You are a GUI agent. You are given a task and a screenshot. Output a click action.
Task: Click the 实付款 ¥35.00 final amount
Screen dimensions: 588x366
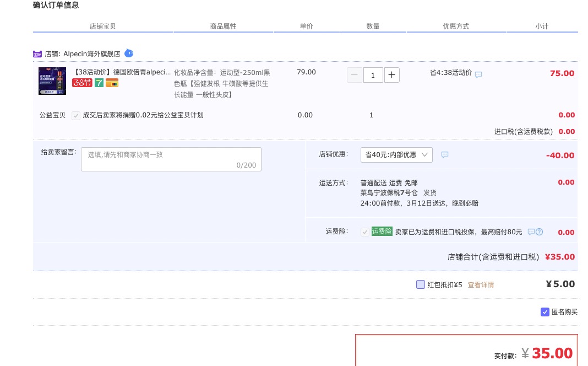coord(548,353)
